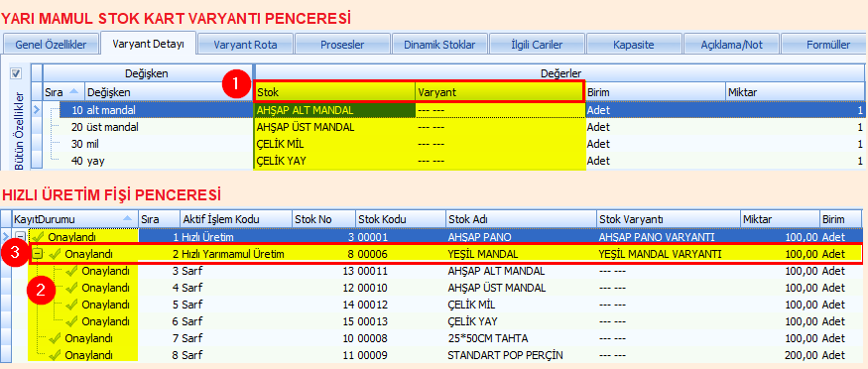Click the row indicator arrow of the alt mandal row
Image resolution: width=868 pixels, height=369 pixels.
(36, 110)
